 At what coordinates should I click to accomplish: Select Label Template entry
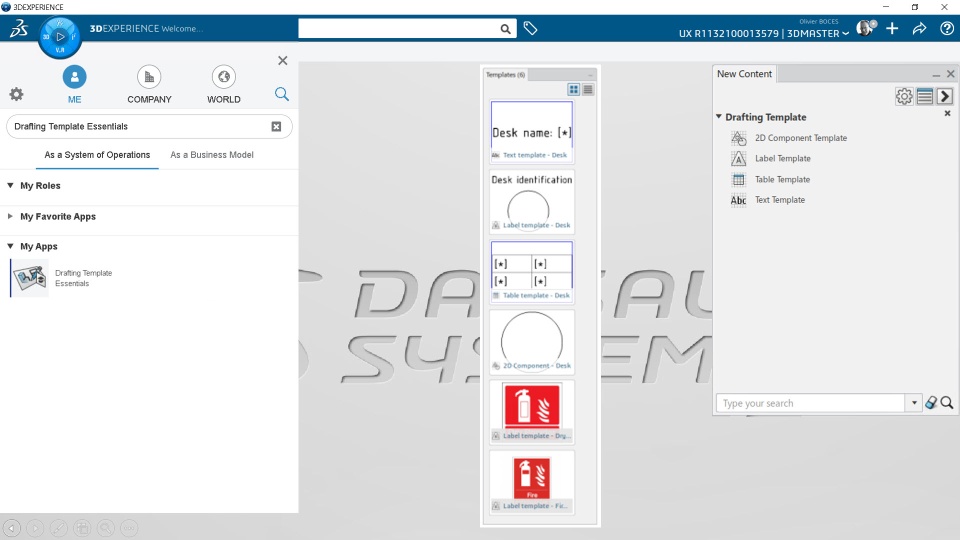[x=782, y=159]
